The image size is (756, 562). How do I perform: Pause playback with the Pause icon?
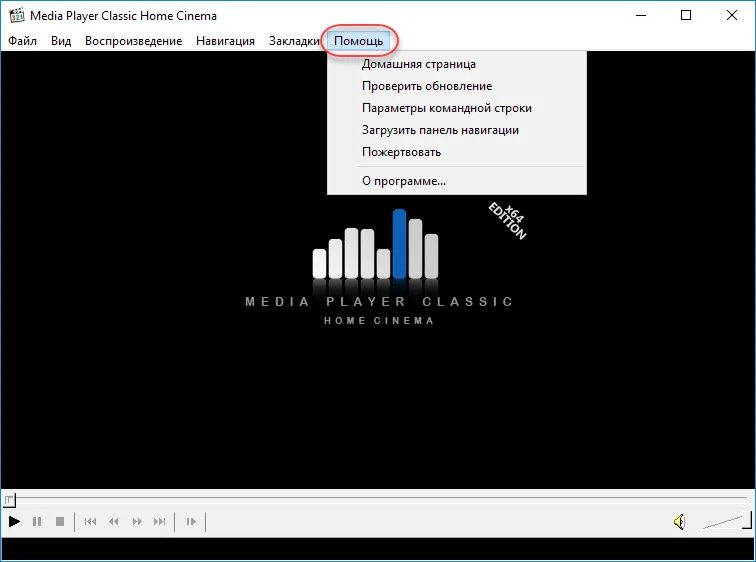(x=37, y=522)
